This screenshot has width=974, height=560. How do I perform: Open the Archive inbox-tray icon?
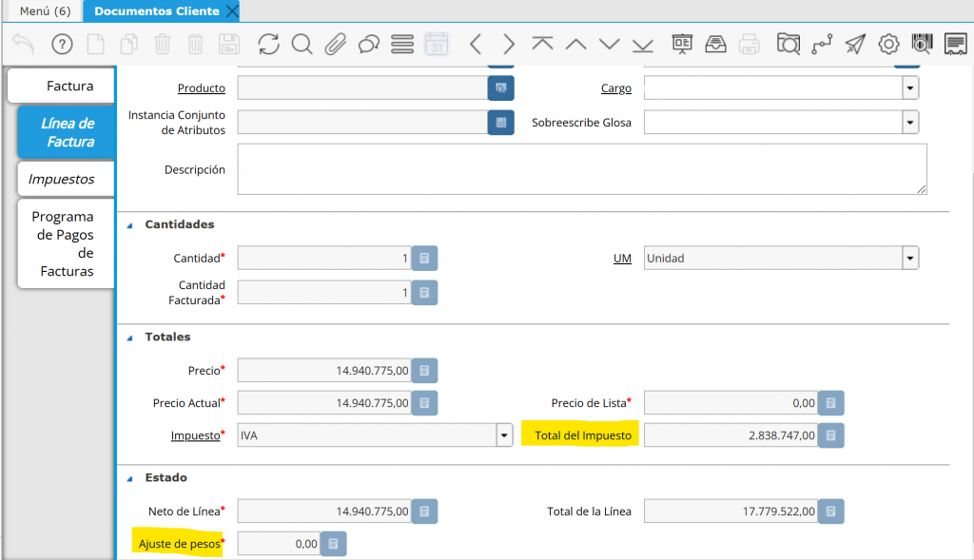pyautogui.click(x=715, y=44)
